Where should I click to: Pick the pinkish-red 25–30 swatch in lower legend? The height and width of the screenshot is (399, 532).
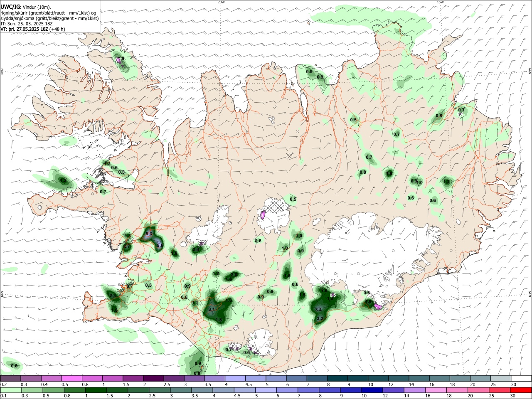[x=499, y=390]
